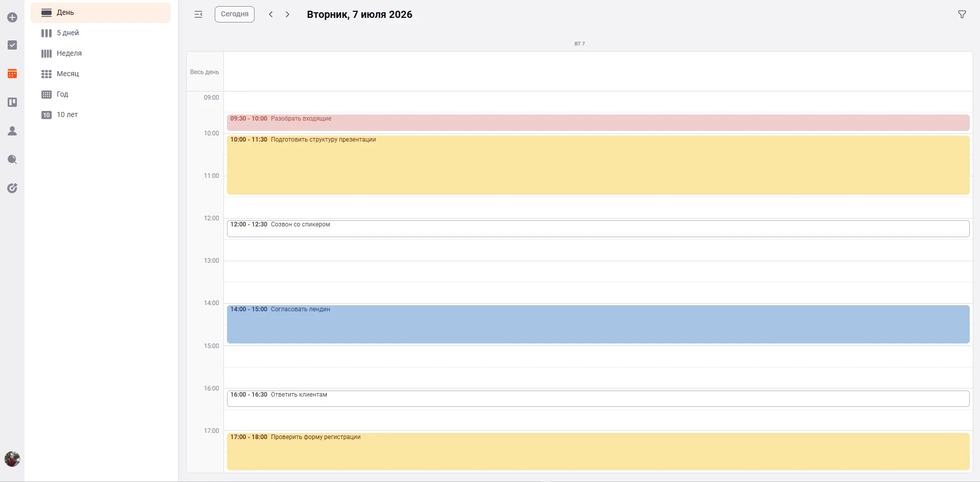Open the blue Согласовать лендин event
The image size is (980, 482).
[x=598, y=324]
